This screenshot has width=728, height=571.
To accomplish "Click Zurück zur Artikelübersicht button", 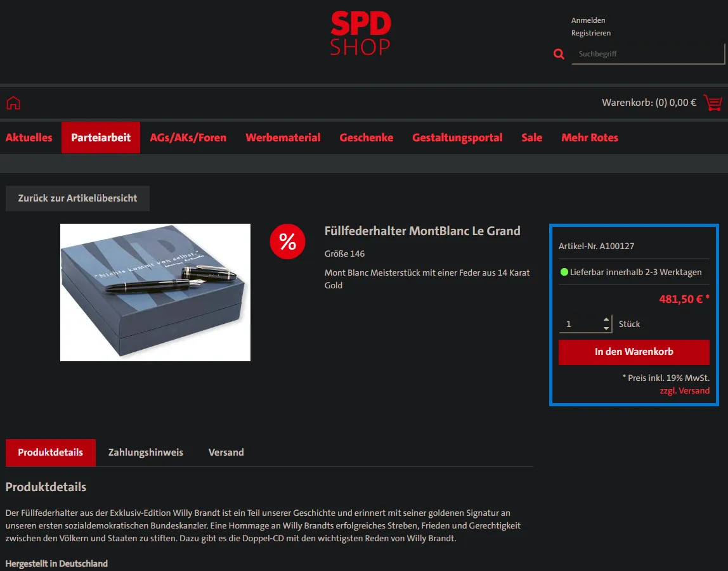I will (x=77, y=198).
